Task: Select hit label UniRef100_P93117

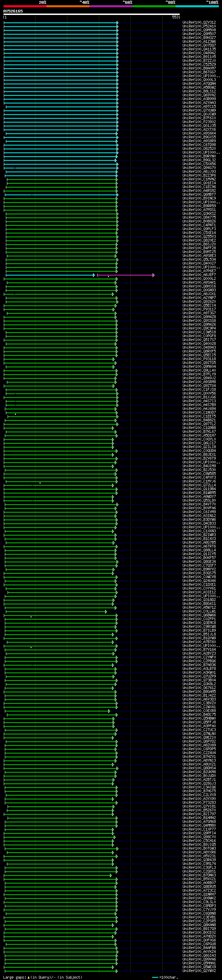Action: point(199,309)
